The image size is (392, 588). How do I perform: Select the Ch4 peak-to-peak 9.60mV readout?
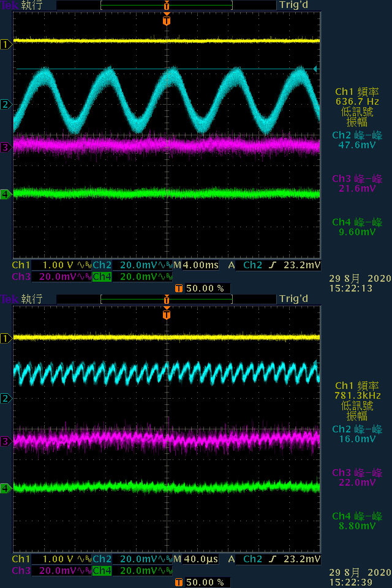[356, 227]
